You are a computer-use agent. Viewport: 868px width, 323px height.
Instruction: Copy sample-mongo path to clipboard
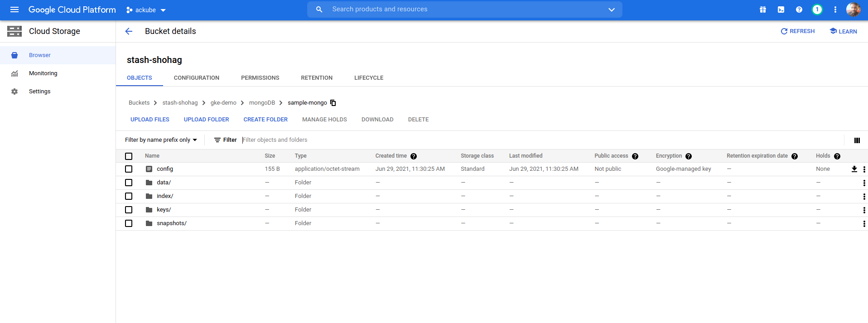333,103
